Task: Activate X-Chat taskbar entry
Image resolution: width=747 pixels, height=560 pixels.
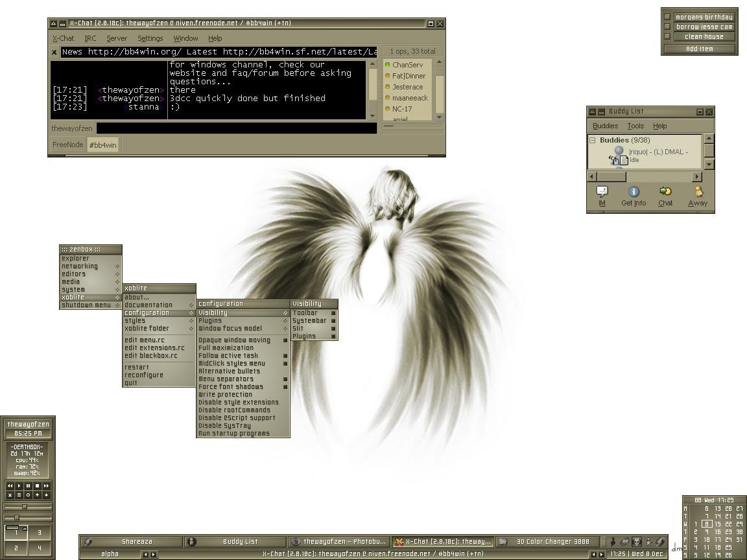Action: tap(443, 541)
